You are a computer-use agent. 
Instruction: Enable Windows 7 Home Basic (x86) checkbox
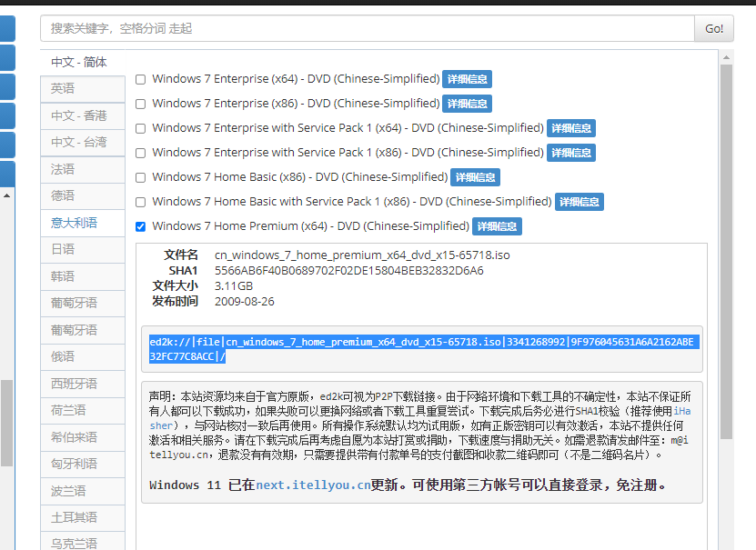tap(140, 177)
